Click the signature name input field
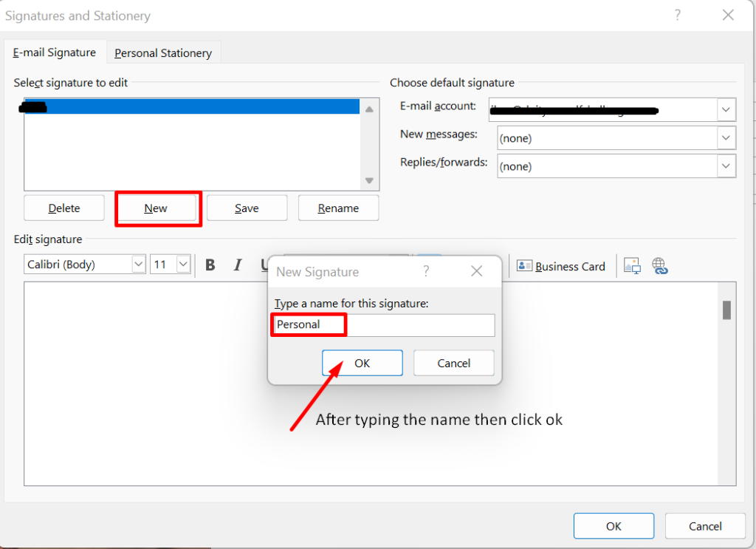 pos(382,325)
